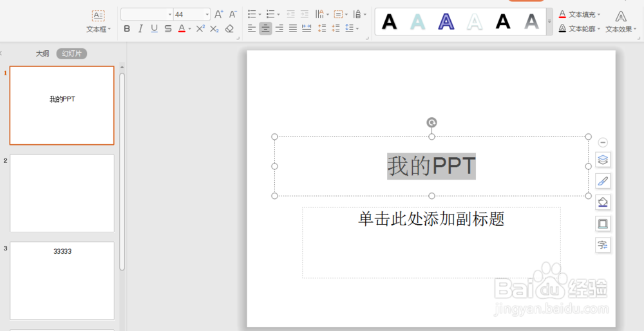Open the layers arrangement quick icon

(x=603, y=159)
